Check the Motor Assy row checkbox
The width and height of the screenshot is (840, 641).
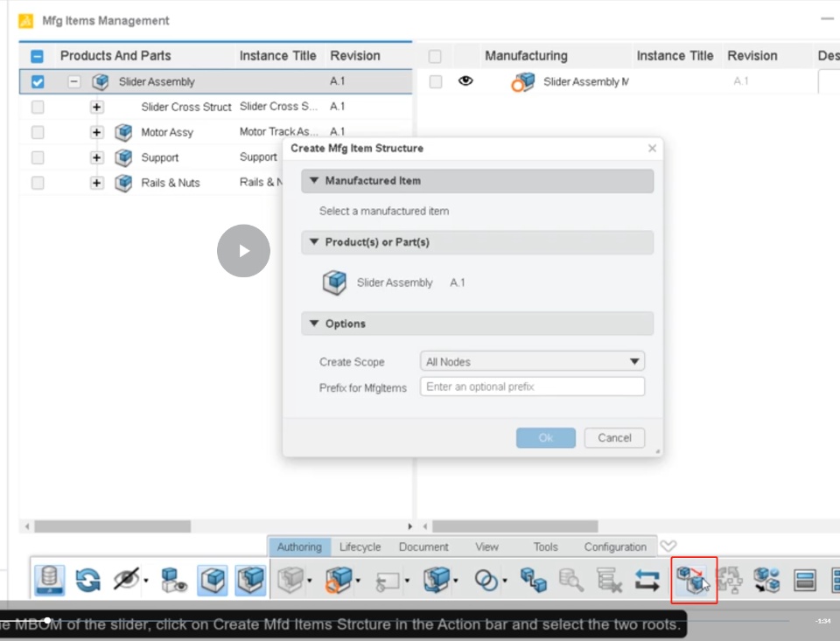coord(38,132)
